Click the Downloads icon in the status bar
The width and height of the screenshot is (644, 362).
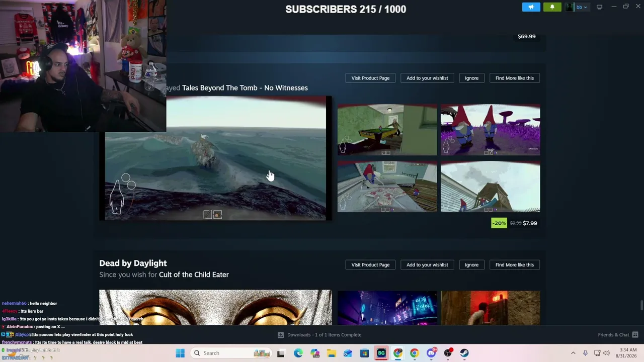281,335
